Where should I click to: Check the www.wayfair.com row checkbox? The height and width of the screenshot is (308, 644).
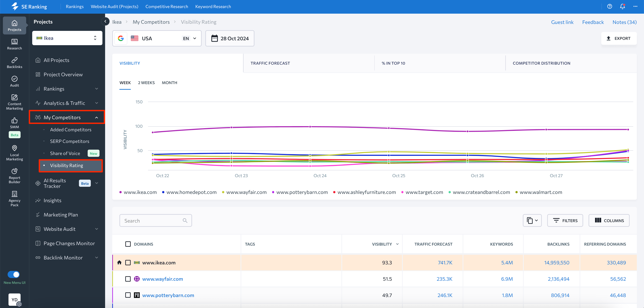(x=128, y=279)
